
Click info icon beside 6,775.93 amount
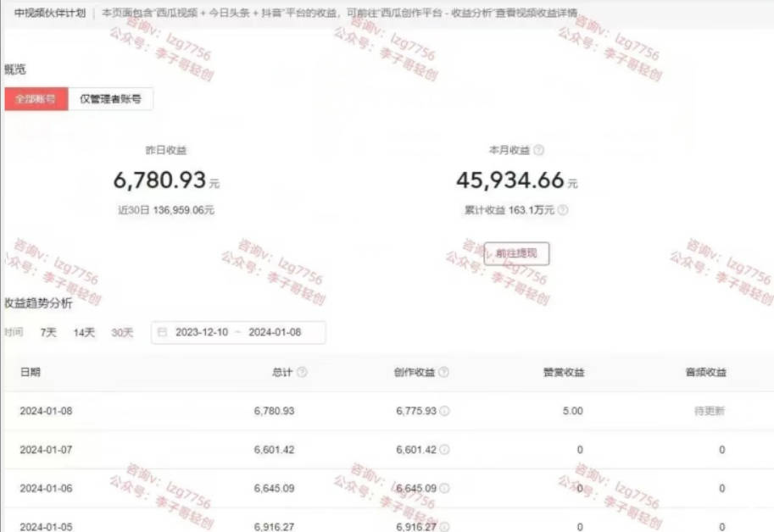[445, 411]
